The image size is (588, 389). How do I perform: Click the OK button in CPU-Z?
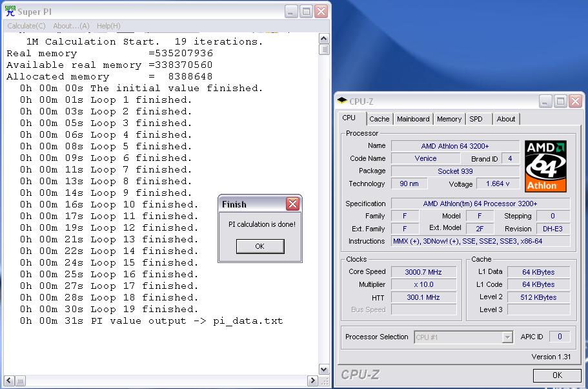pyautogui.click(x=557, y=375)
